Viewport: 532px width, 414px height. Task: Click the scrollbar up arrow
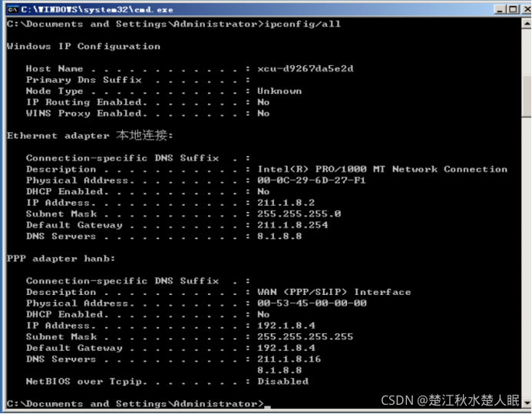527,23
